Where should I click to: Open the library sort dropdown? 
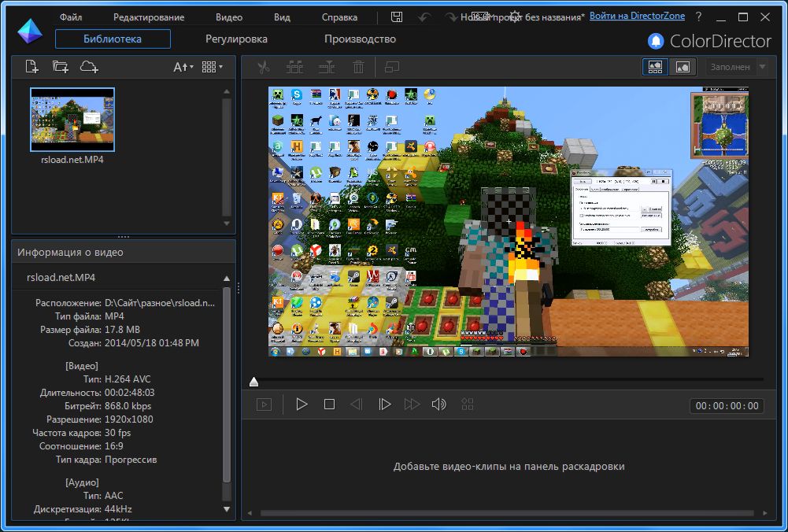click(x=183, y=67)
